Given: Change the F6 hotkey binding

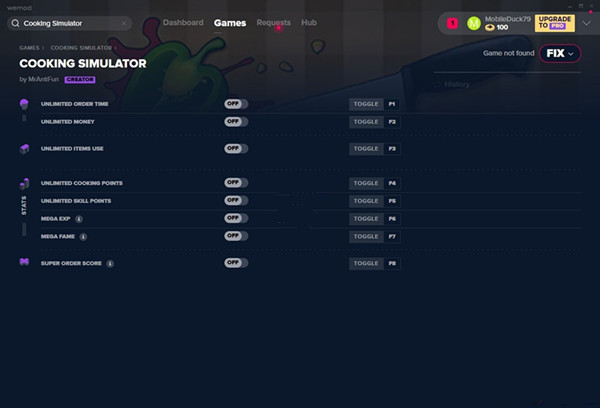Looking at the screenshot, I should 392,219.
